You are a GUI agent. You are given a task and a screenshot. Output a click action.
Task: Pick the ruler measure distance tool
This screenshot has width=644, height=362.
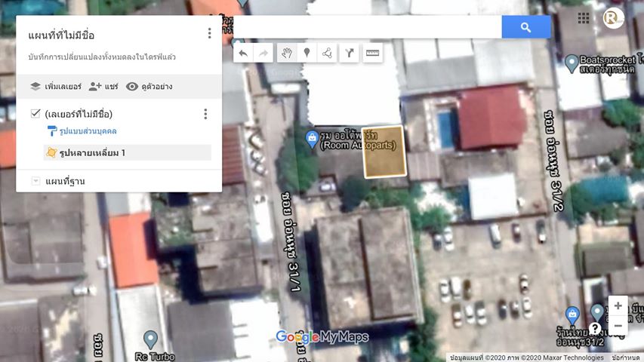click(x=372, y=53)
